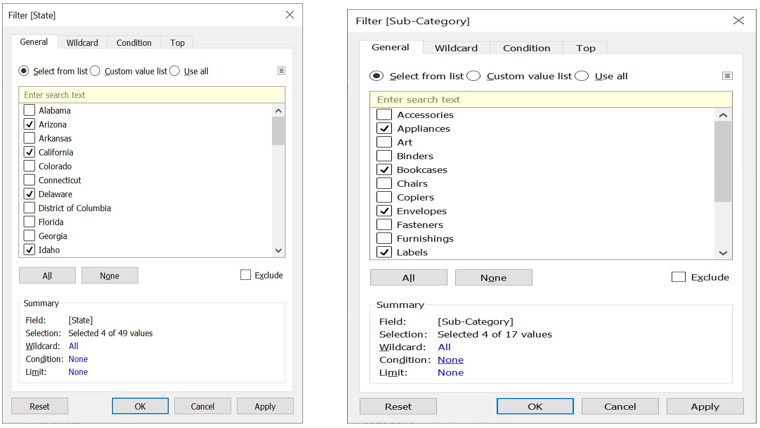Open list options menu icon in Sub-Category filter
This screenshot has width=760, height=428.
pos(727,76)
